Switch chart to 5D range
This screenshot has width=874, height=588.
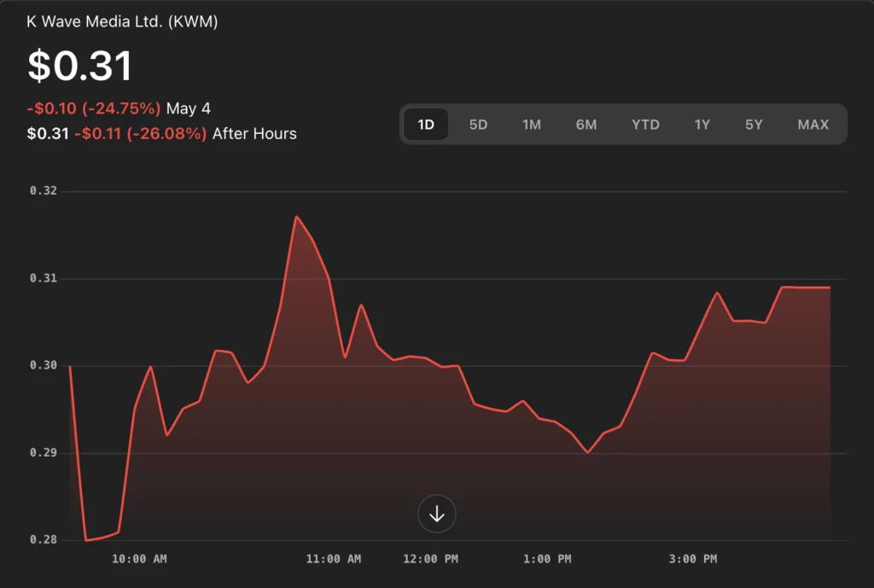coord(478,125)
